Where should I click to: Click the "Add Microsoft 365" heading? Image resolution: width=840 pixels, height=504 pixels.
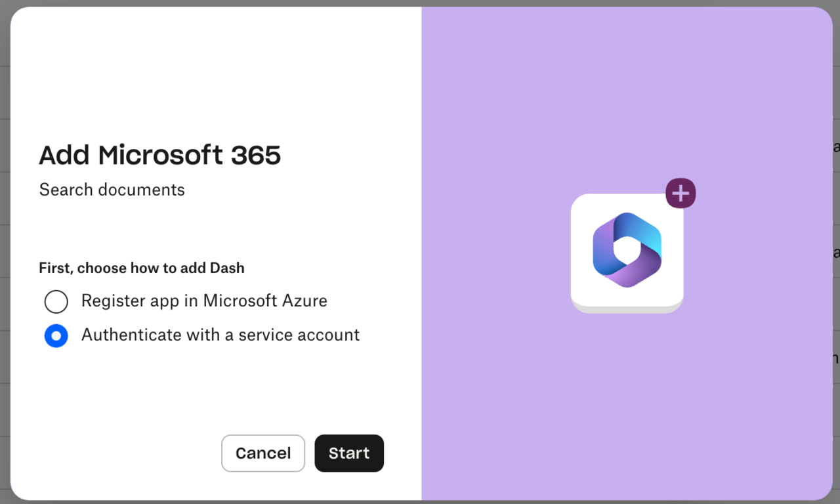[x=159, y=155]
